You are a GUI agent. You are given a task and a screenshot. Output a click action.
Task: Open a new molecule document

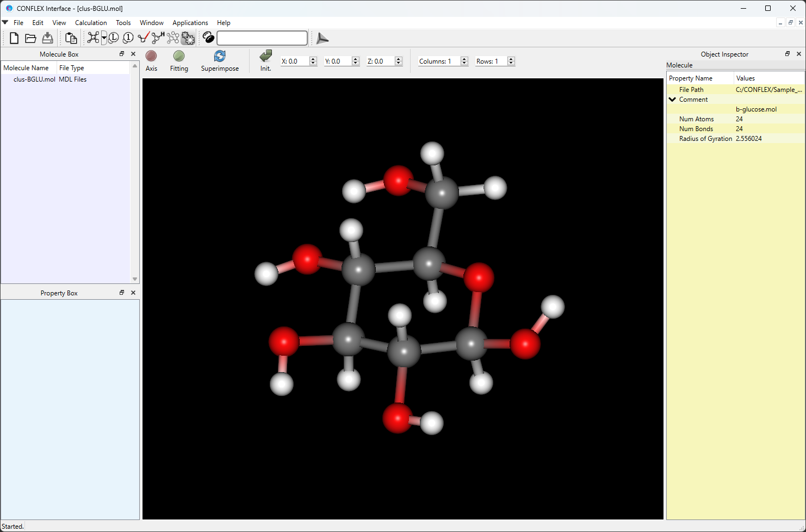pyautogui.click(x=14, y=38)
